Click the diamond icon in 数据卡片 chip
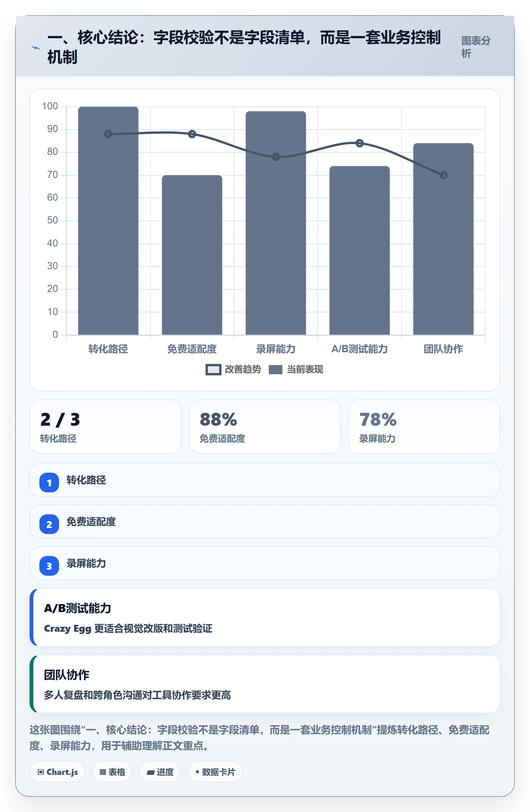This screenshot has height=812, width=530. click(197, 772)
